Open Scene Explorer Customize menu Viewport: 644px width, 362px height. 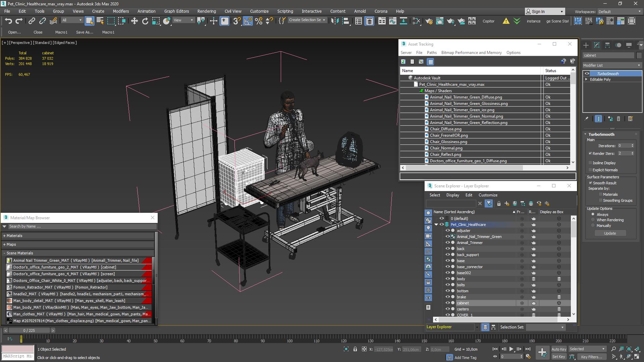pyautogui.click(x=488, y=195)
